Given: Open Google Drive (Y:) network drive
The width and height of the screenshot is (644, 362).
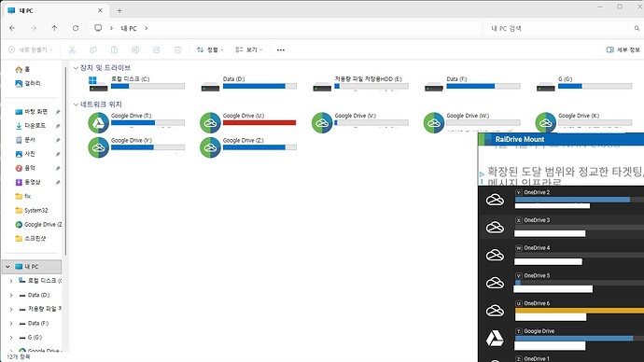Looking at the screenshot, I should (x=137, y=146).
